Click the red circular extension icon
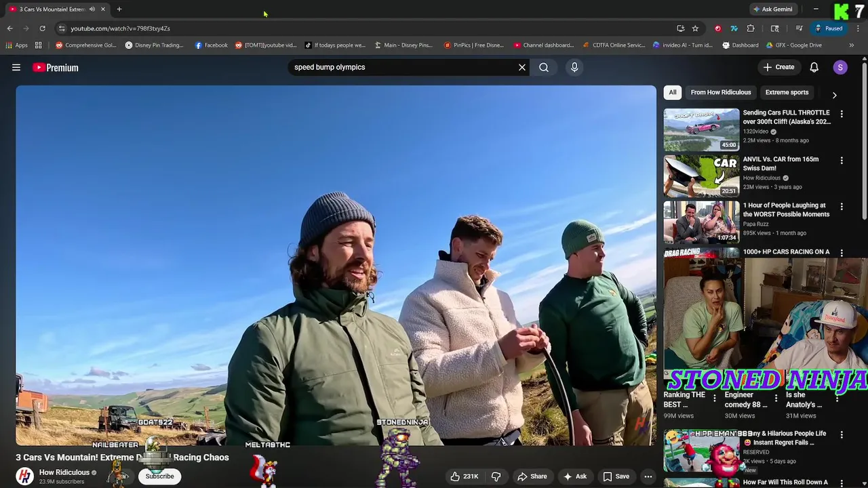The image size is (868, 488). click(x=718, y=28)
